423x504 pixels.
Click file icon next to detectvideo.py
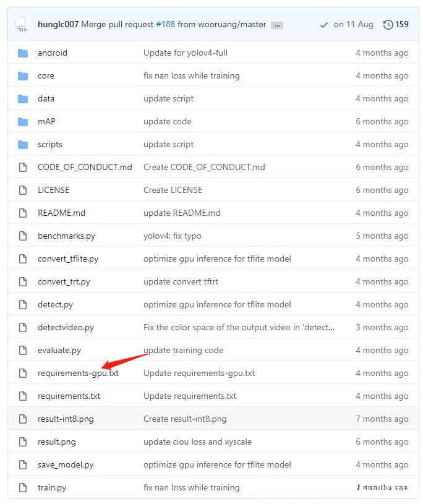pos(23,327)
